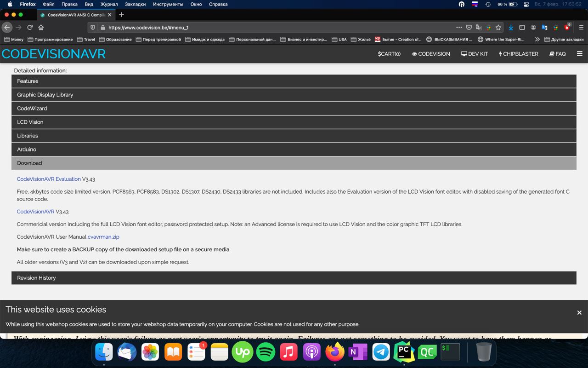Open the Time Machine menu bar icon

(488, 4)
